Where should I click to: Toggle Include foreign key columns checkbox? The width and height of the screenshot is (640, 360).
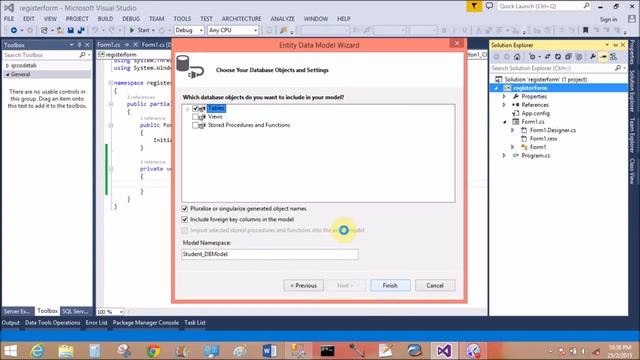click(184, 220)
